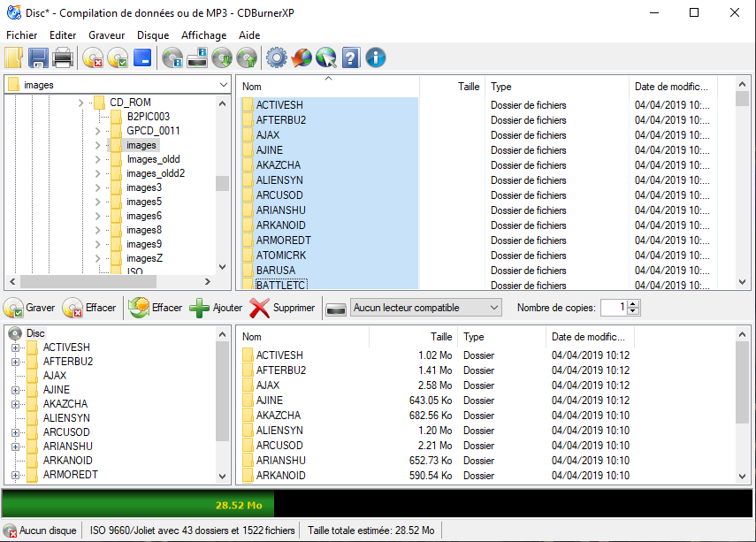The image size is (756, 542).
Task: Expand the images3 folder node
Action: (x=98, y=187)
